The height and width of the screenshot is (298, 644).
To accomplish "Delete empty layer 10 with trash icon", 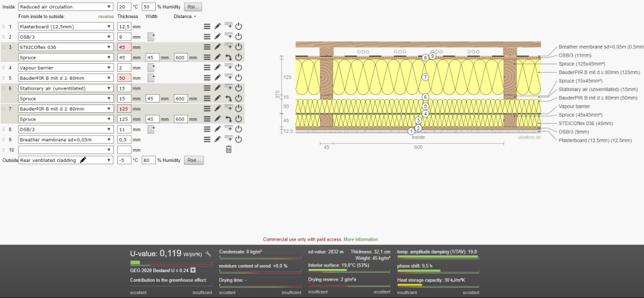I will pyautogui.click(x=229, y=150).
